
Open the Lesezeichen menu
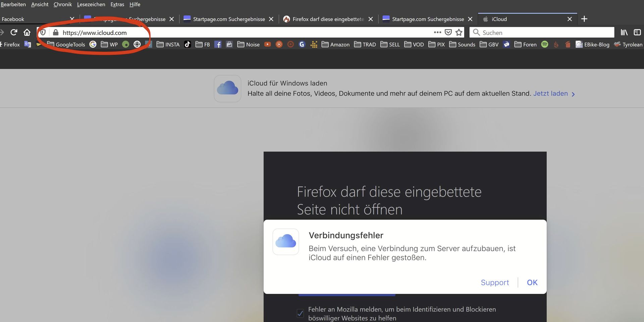tap(91, 4)
